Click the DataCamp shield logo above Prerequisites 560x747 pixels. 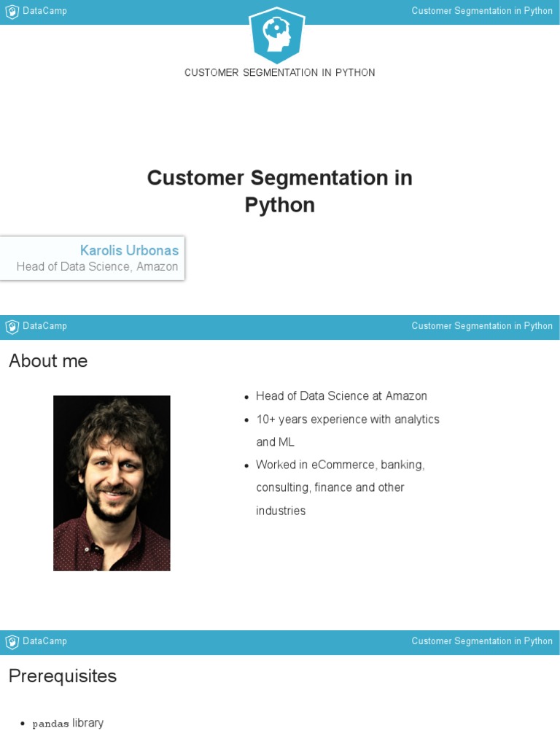(x=12, y=642)
